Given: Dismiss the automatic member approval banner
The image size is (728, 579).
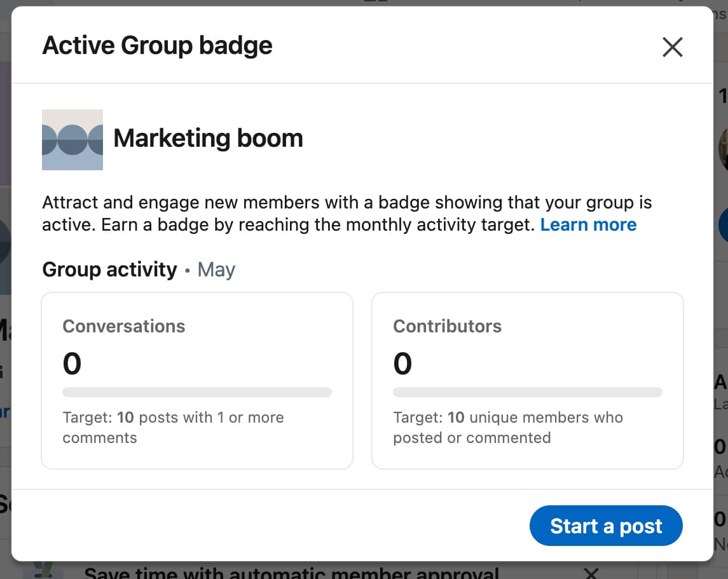Looking at the screenshot, I should pyautogui.click(x=591, y=572).
